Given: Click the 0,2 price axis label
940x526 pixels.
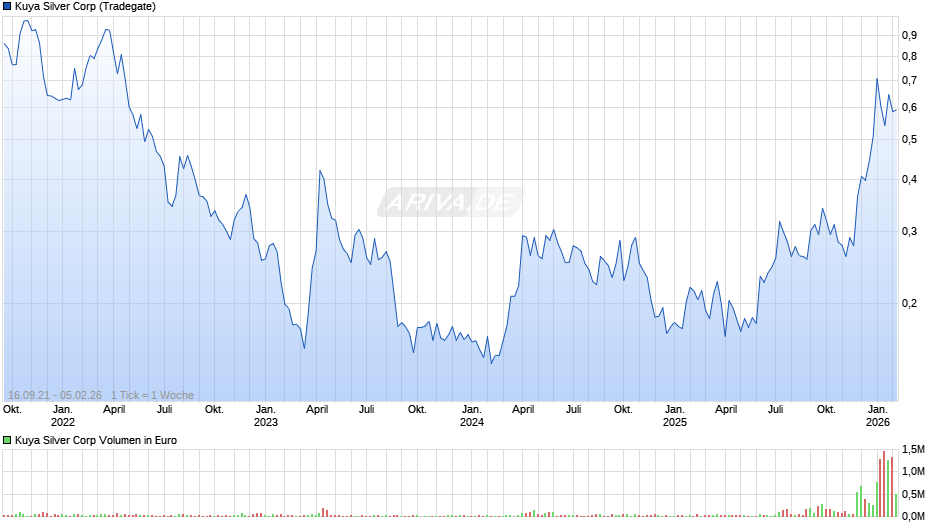Looking at the screenshot, I should (909, 303).
